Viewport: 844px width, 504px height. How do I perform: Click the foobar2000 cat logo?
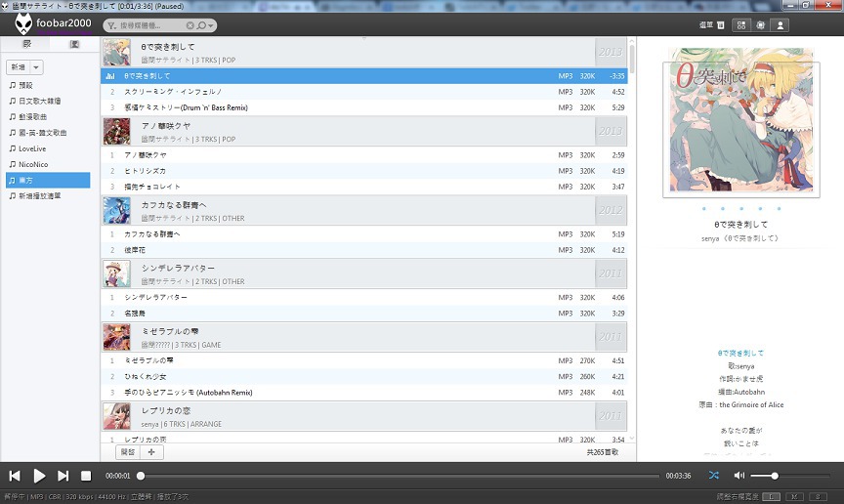click(23, 24)
